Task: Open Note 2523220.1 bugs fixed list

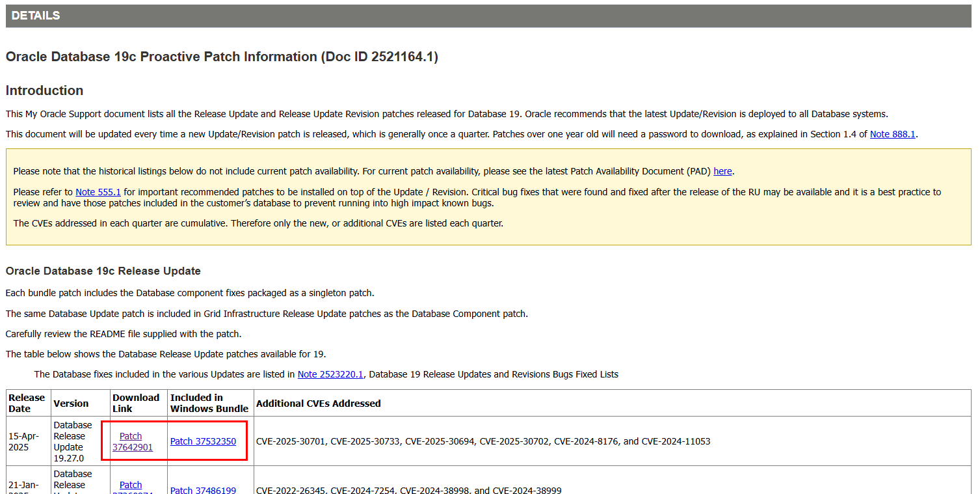Action: point(330,374)
